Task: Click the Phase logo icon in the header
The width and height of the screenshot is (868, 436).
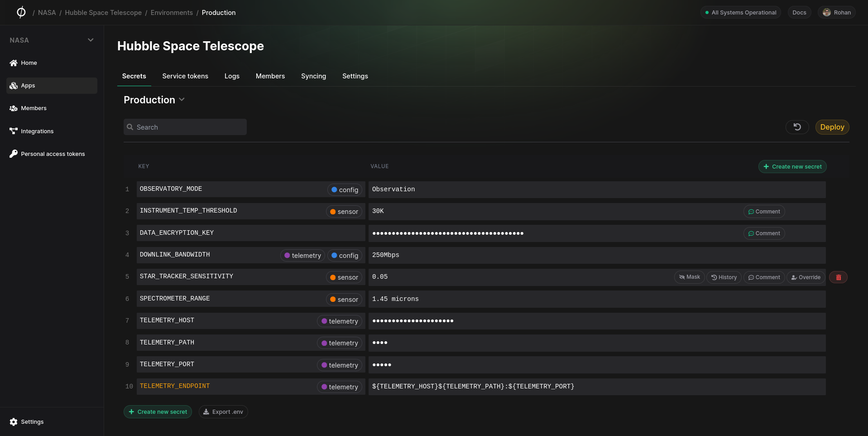Action: (21, 12)
